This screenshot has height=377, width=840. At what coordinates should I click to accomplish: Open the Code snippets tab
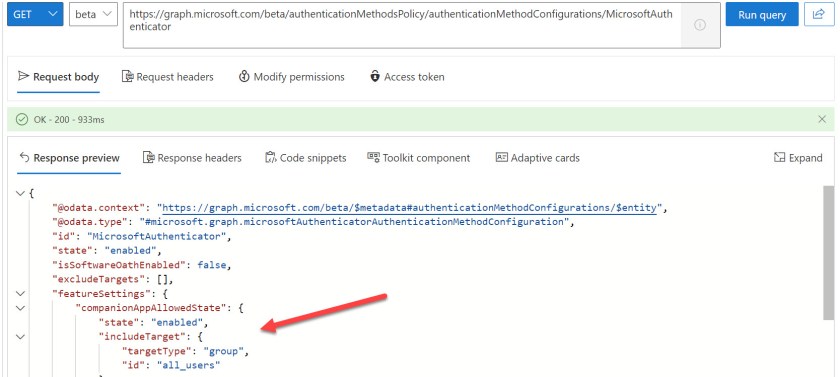306,158
